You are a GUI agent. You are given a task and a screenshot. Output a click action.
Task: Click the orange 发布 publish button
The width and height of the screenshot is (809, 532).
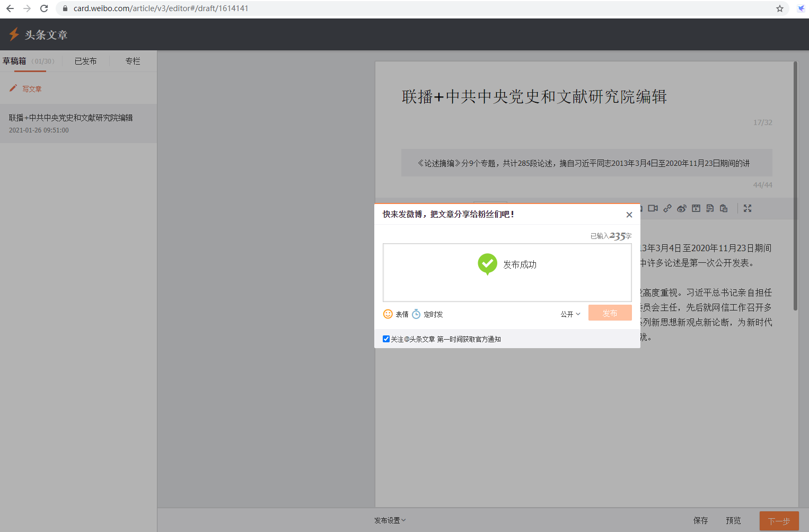coord(610,313)
